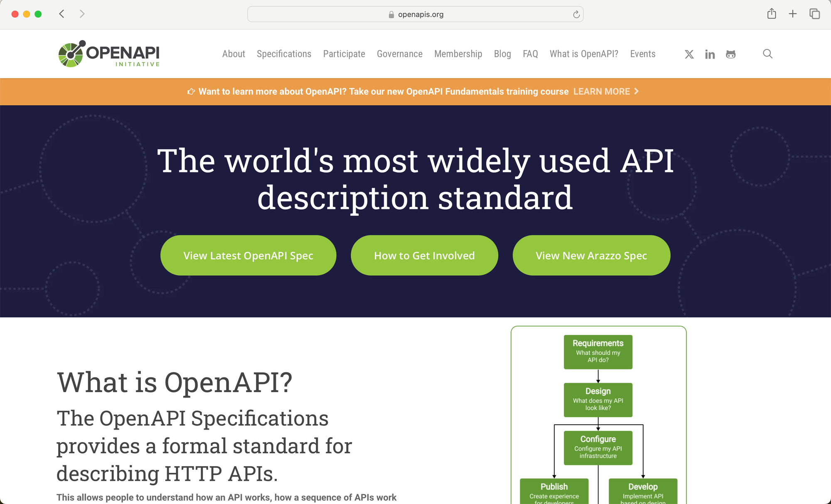Open the Governance nav item
The height and width of the screenshot is (504, 831).
tap(399, 54)
